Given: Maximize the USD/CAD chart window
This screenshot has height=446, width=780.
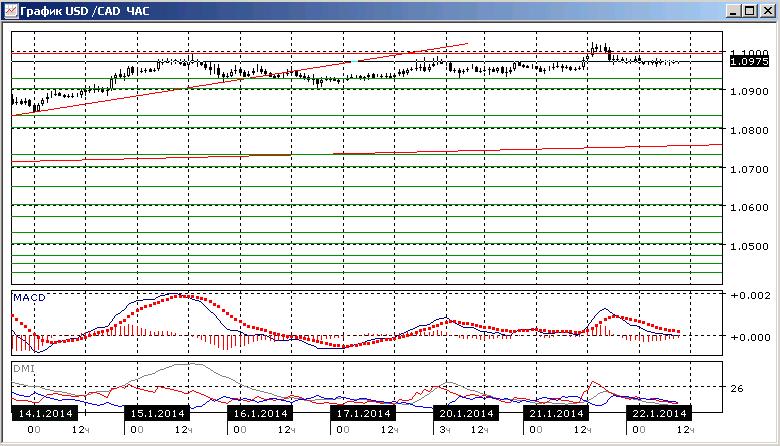Looking at the screenshot, I should [x=750, y=11].
